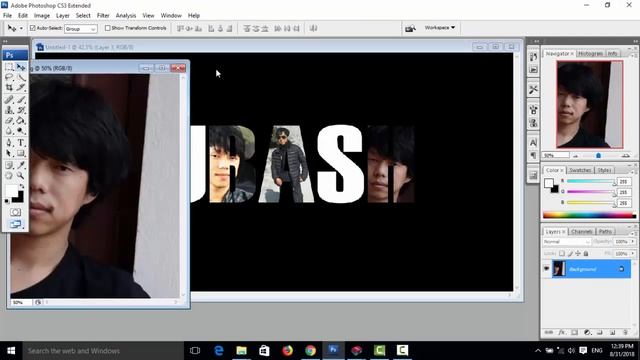Select the Paint Bucket tool
The width and height of the screenshot is (640, 360).
(x=21, y=121)
